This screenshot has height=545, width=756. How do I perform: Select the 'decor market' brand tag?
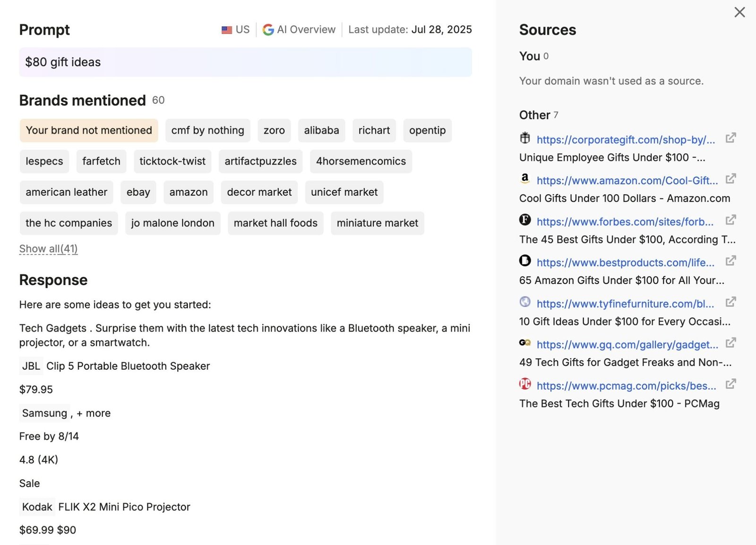(259, 192)
